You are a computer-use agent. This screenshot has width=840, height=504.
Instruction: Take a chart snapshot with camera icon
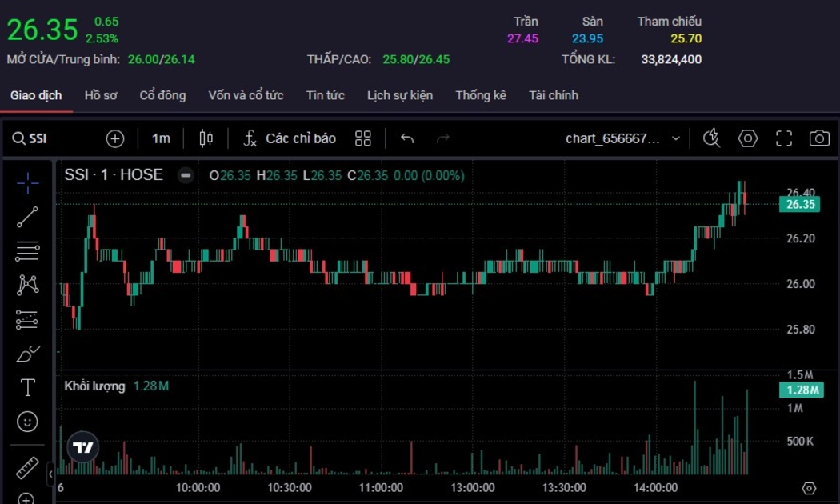click(818, 138)
